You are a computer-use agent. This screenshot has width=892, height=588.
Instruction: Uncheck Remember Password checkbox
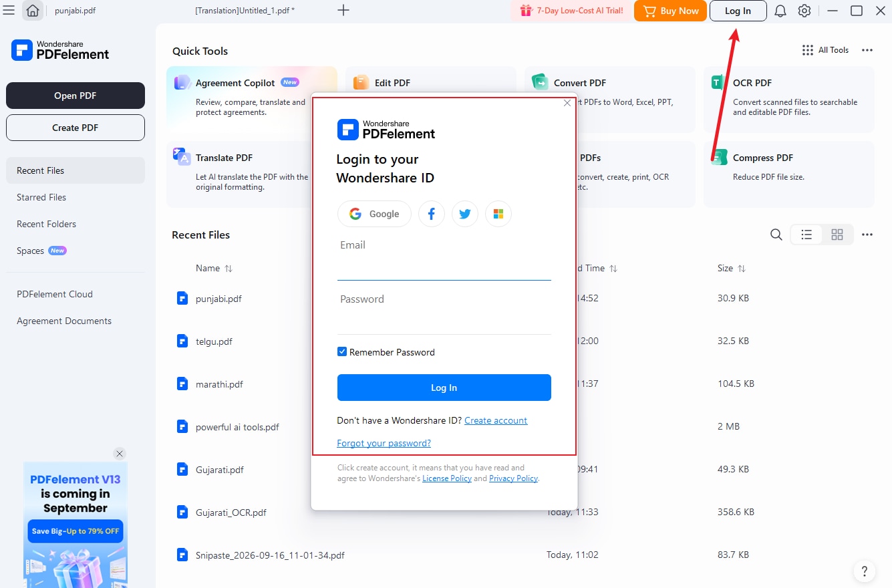[342, 351]
